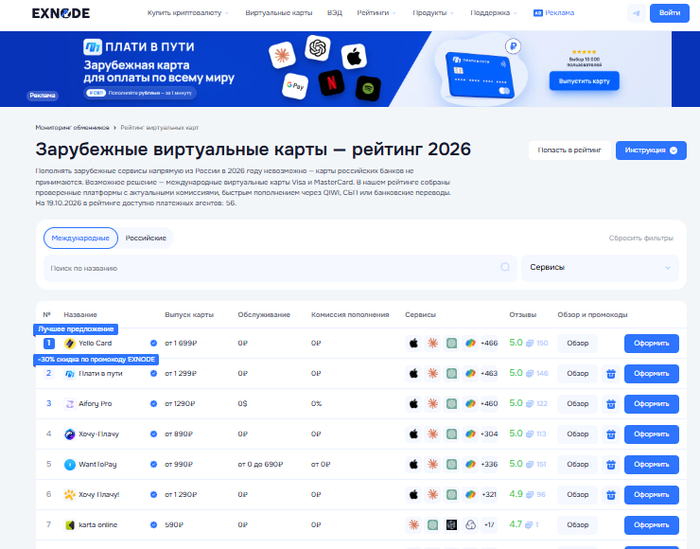The image size is (700, 549).
Task: Click Apple service icon in Хочу Плачу! row
Action: pos(413,495)
